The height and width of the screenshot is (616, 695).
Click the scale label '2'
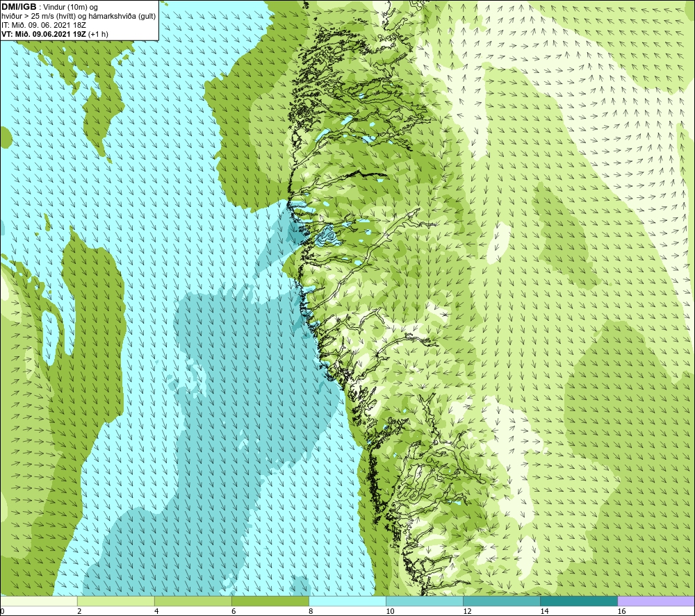(79, 611)
